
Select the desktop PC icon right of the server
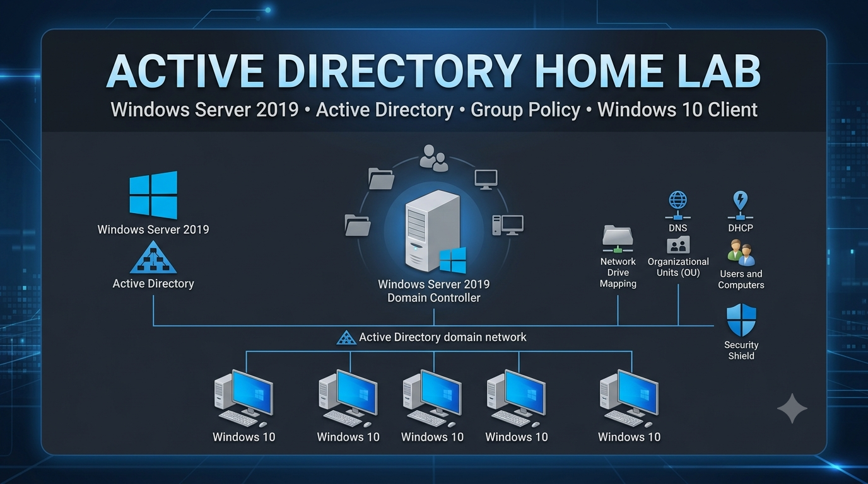508,225
